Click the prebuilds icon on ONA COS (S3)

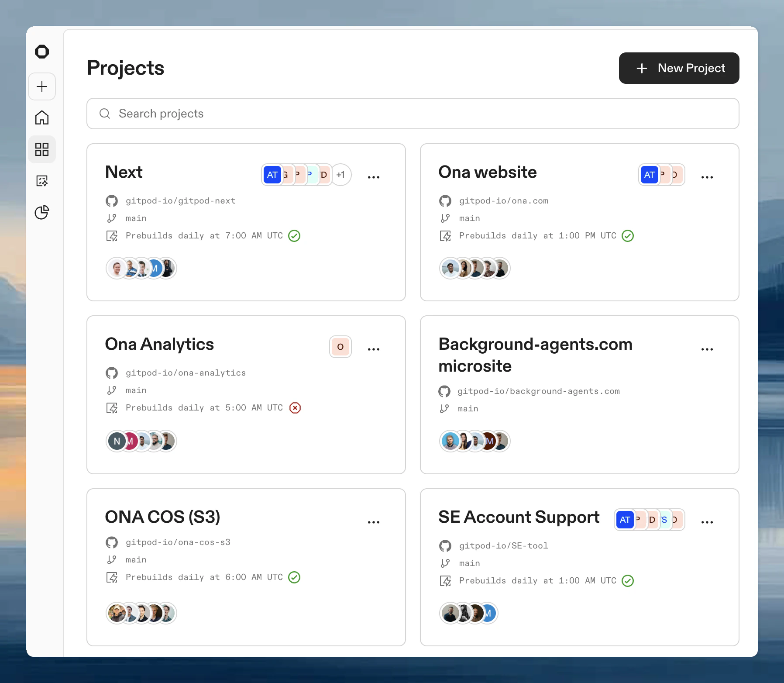click(112, 577)
